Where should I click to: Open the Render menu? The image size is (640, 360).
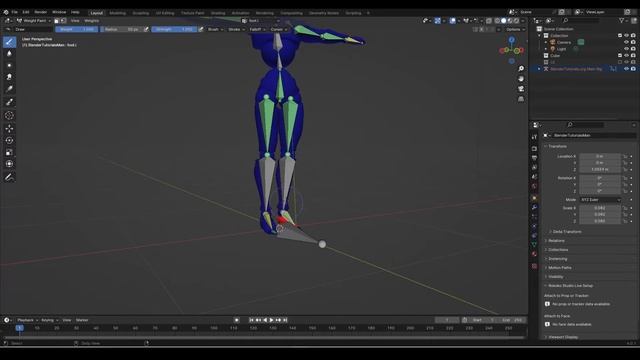pyautogui.click(x=40, y=12)
